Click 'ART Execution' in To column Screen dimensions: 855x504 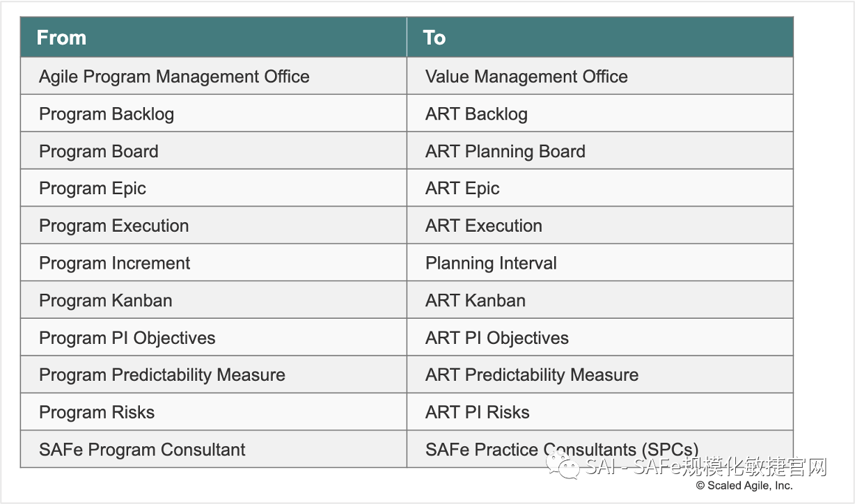483,226
